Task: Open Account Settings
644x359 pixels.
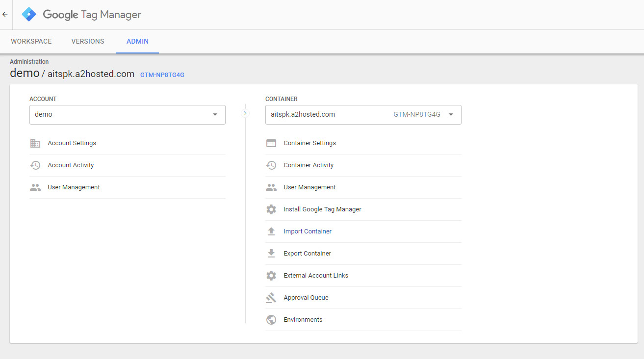Action: tap(128, 143)
